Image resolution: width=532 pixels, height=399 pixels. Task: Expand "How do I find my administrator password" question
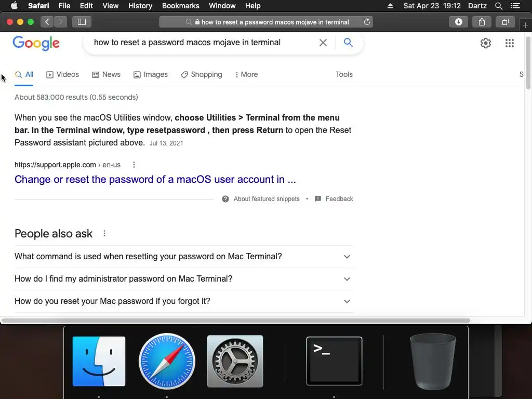(184, 279)
